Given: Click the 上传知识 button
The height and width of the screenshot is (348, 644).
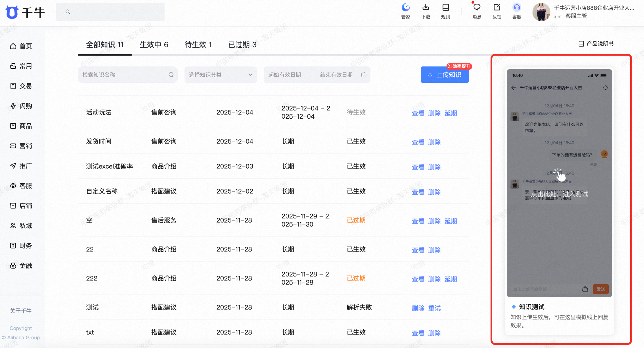Looking at the screenshot, I should point(445,75).
